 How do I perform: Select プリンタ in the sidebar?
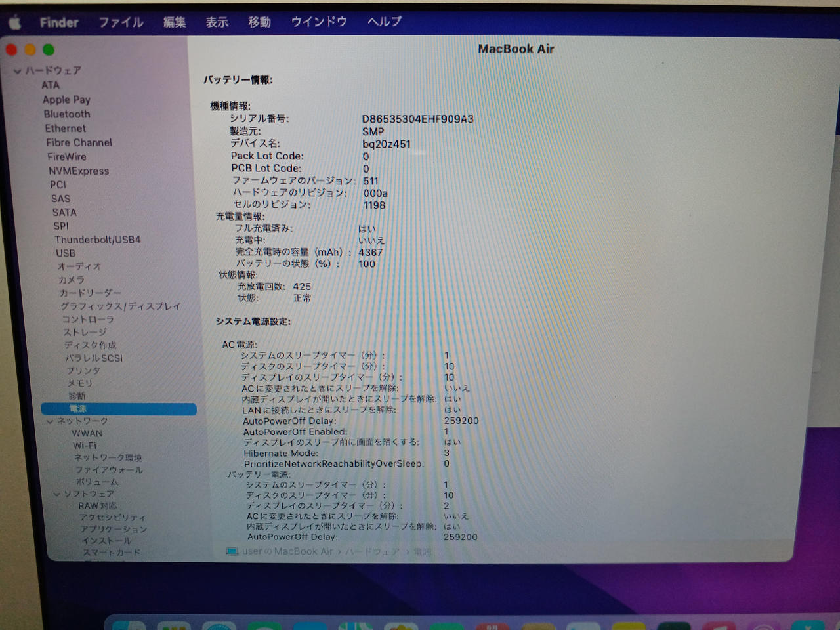pyautogui.click(x=83, y=370)
